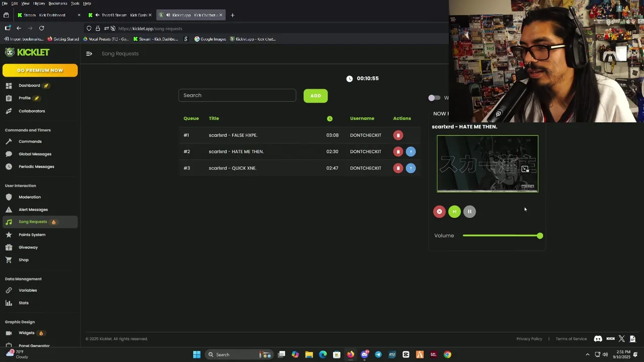The width and height of the screenshot is (644, 362).
Task: Open X (Twitter) icon in footer
Action: tap(622, 339)
